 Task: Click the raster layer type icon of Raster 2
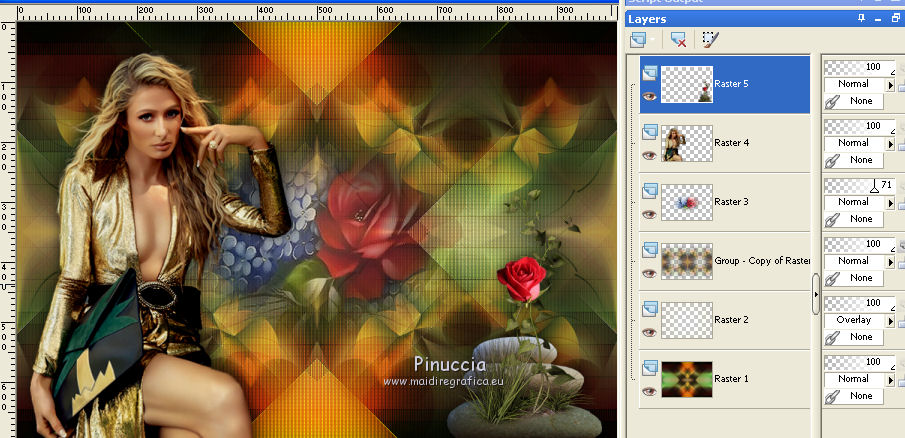click(x=650, y=309)
